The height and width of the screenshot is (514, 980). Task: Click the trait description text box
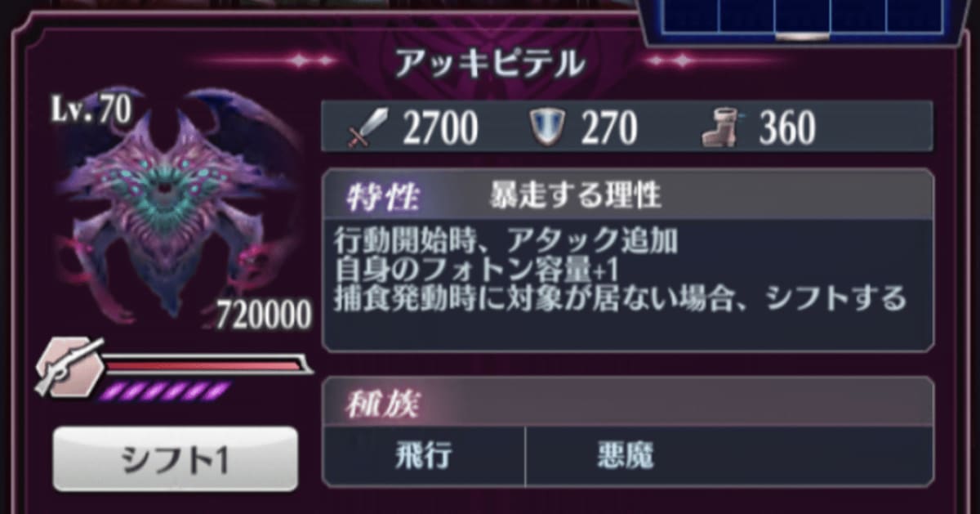[627, 284]
